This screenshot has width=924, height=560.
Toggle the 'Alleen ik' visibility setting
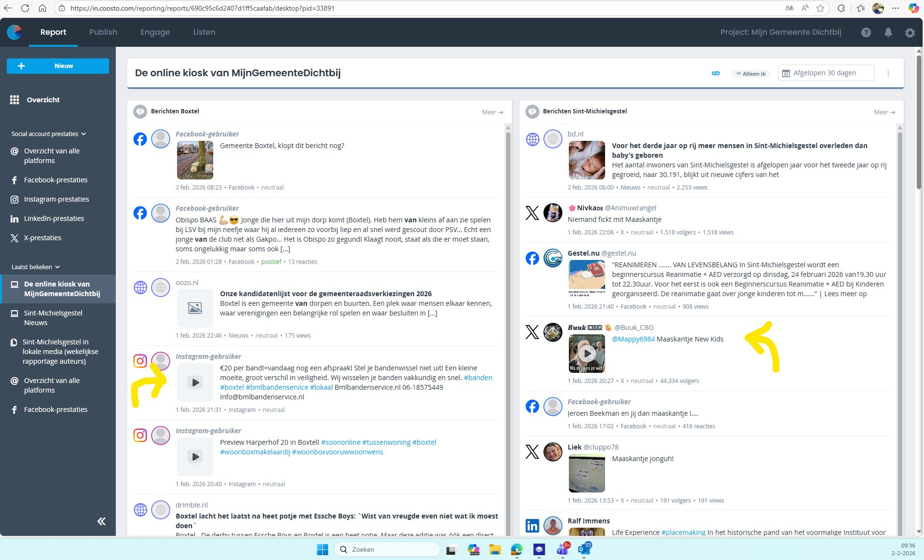[x=751, y=74]
